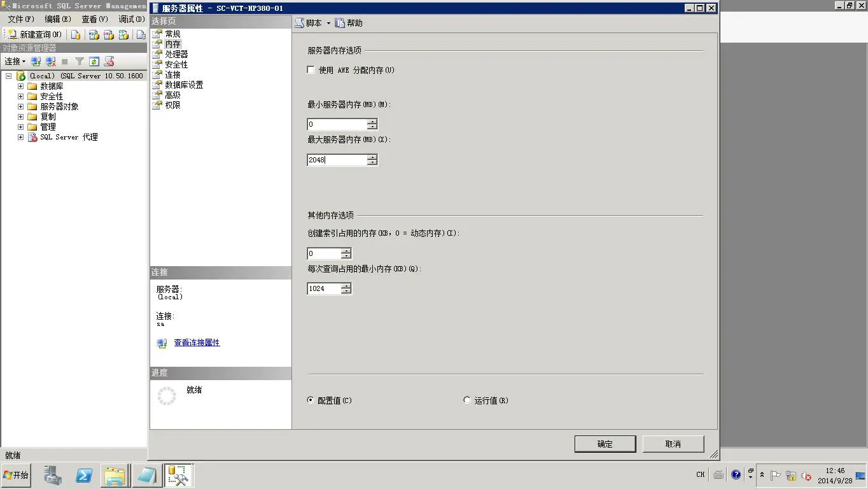Image resolution: width=868 pixels, height=489 pixels.
Task: Expand the SQL Server 代理 node
Action: coord(20,137)
